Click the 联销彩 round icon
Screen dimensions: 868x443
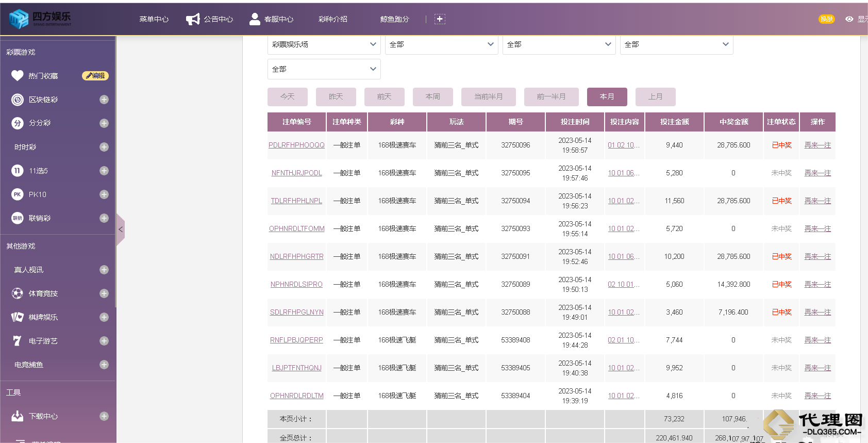[x=18, y=218]
